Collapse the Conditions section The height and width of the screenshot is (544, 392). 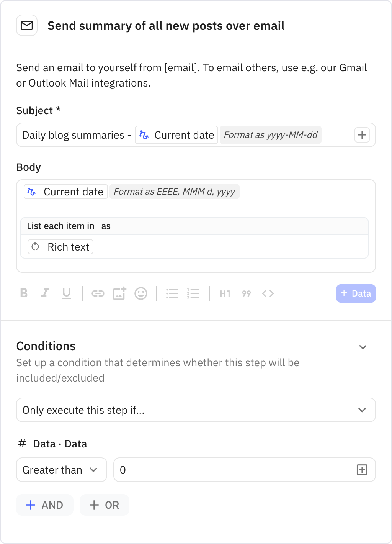click(x=363, y=347)
